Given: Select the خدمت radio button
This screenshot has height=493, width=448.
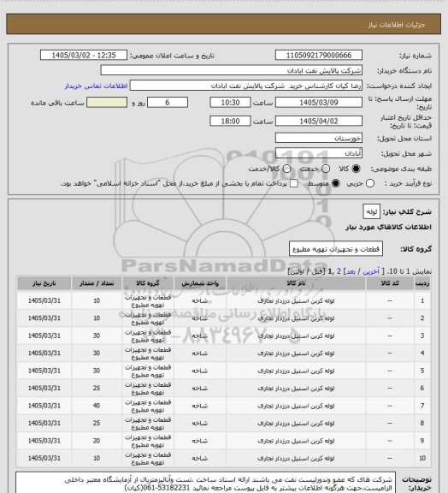Looking at the screenshot, I should [x=326, y=169].
